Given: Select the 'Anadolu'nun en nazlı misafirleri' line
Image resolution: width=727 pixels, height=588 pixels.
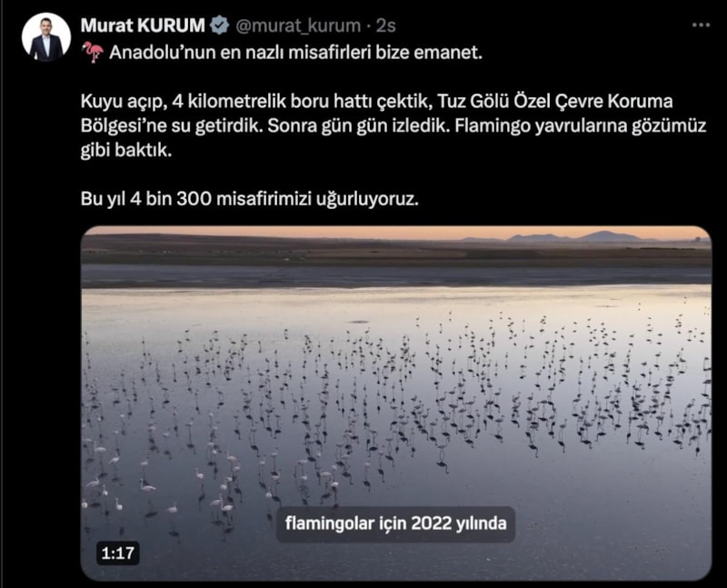Looking at the screenshot, I should click(x=295, y=53).
